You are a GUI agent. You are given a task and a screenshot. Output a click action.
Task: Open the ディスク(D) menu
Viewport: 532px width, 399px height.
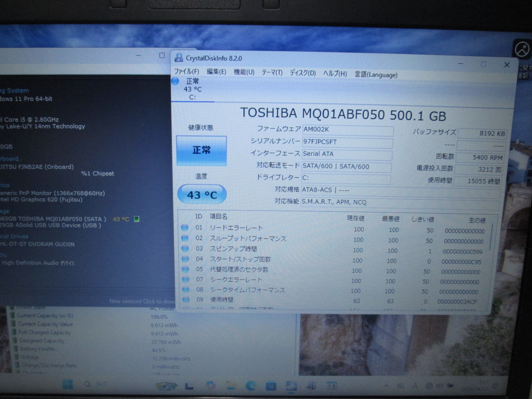(303, 73)
